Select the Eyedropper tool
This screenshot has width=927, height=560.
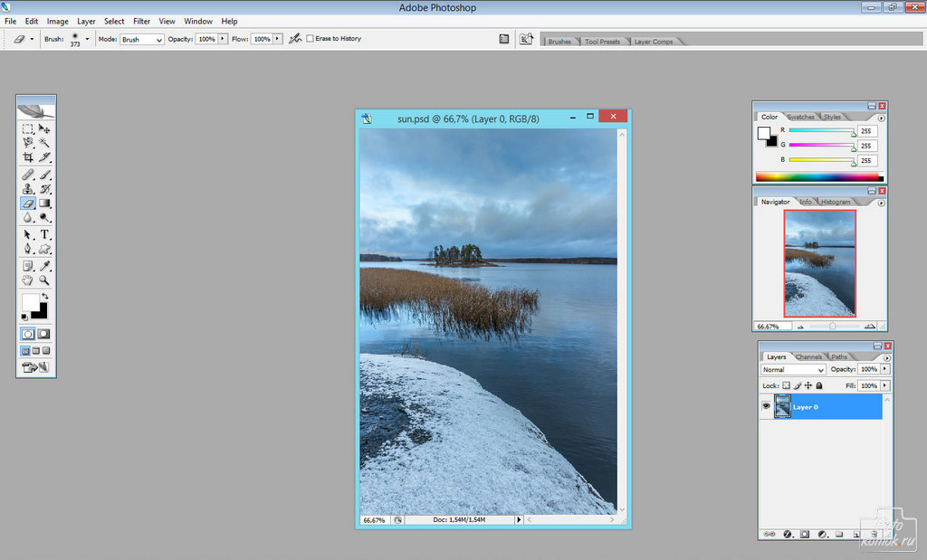click(x=44, y=266)
